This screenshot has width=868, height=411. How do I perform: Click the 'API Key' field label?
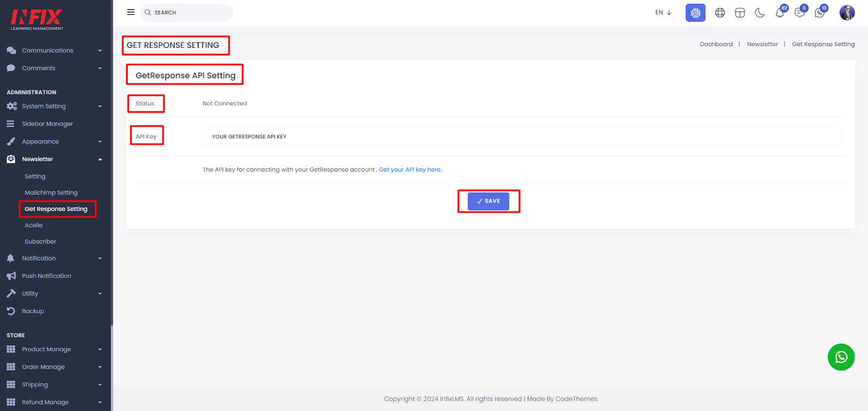[146, 137]
